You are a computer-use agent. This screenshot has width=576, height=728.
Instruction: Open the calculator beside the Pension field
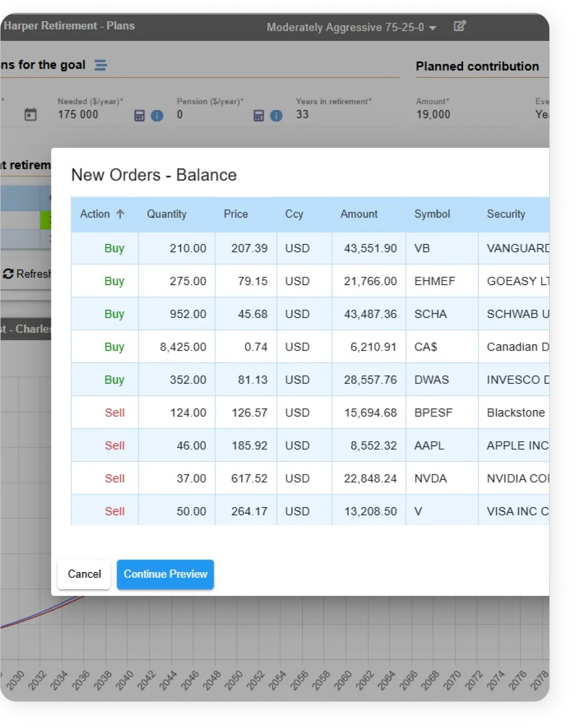(257, 116)
